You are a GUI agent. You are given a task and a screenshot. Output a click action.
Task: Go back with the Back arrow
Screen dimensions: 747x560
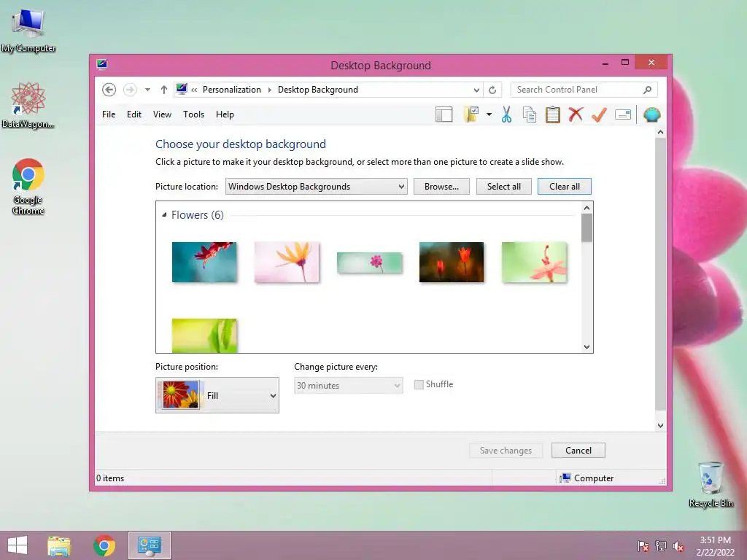[109, 90]
